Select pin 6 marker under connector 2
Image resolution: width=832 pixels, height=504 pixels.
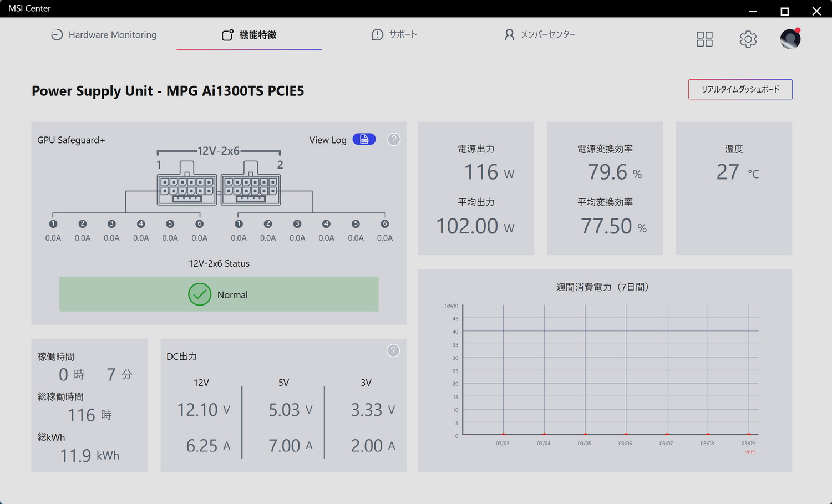[385, 224]
